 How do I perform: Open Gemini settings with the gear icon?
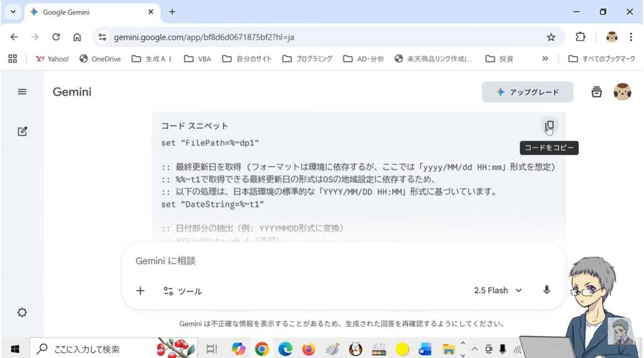[21, 312]
